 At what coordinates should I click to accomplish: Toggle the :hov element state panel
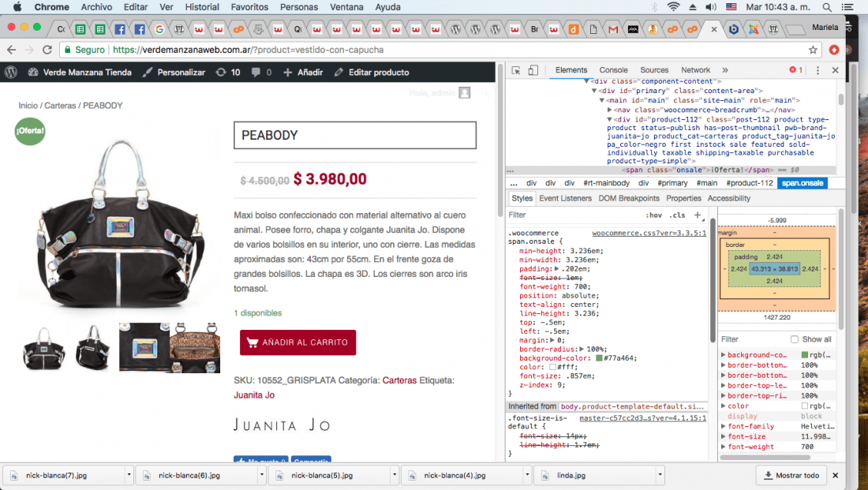pos(654,215)
